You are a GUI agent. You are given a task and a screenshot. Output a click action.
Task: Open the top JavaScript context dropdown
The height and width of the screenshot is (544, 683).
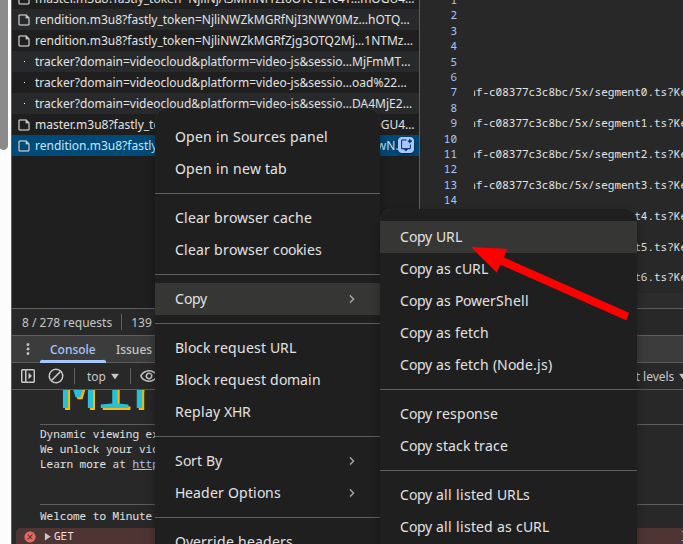pos(102,376)
